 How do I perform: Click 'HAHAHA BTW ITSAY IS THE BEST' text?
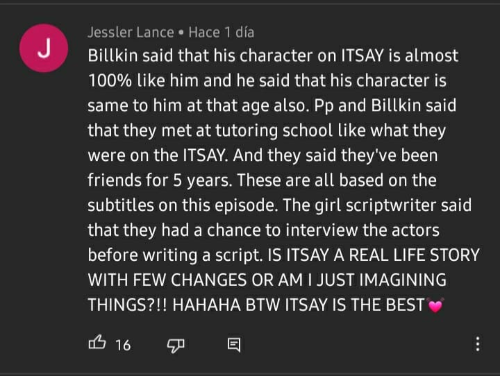(298, 305)
